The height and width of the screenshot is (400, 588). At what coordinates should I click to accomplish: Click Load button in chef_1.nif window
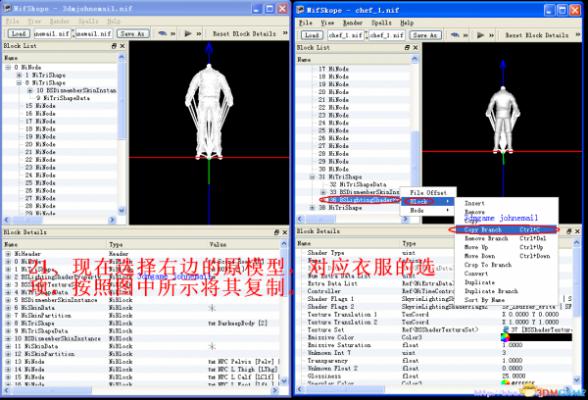click(311, 35)
